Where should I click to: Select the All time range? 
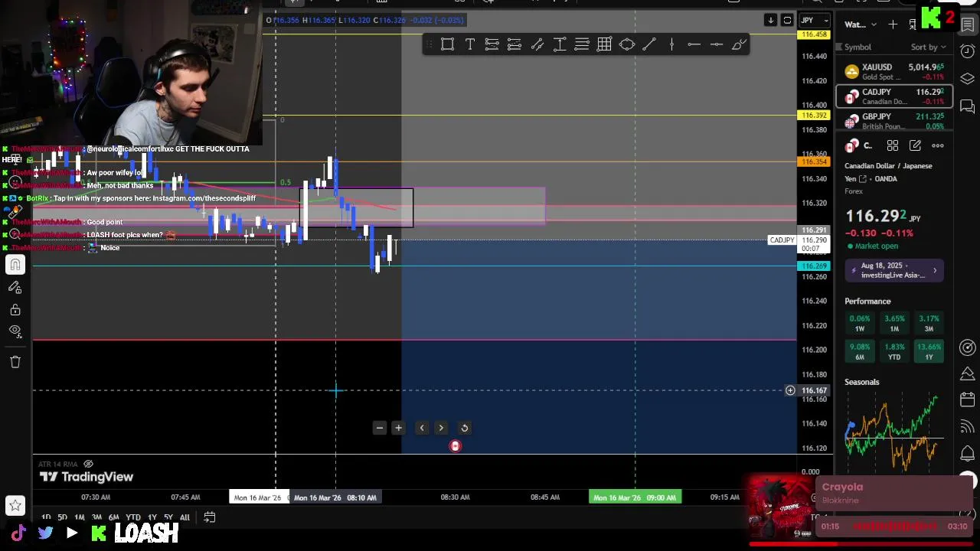coord(185,517)
